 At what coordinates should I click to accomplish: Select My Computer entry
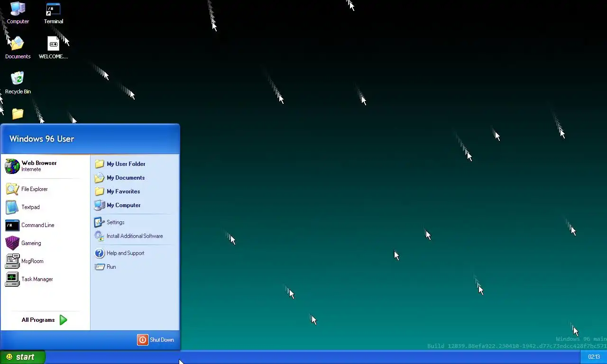pos(135,205)
